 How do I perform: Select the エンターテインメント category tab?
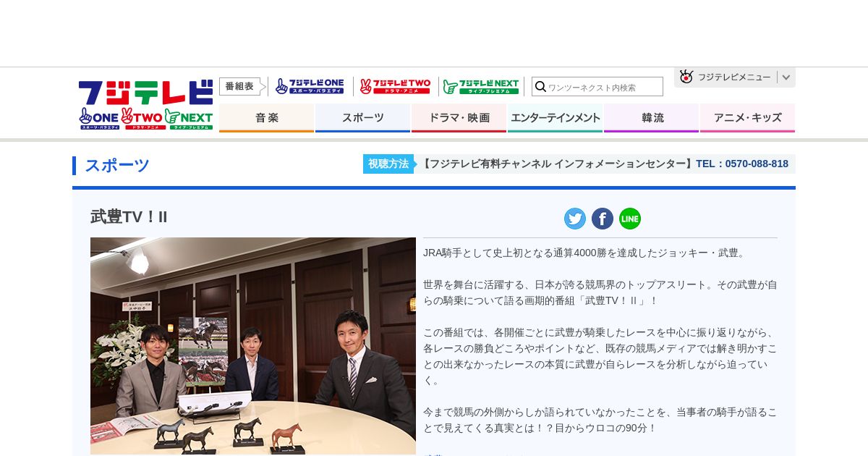point(556,118)
